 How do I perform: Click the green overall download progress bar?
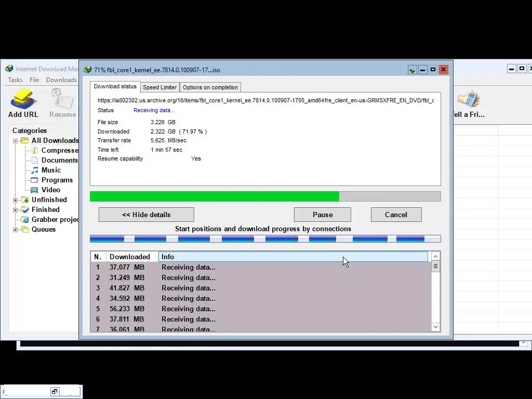265,196
